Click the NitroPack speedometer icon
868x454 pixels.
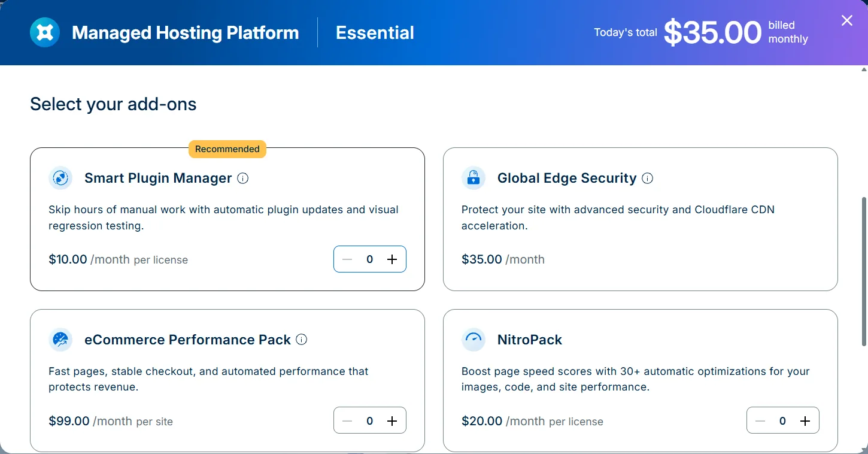[474, 340]
